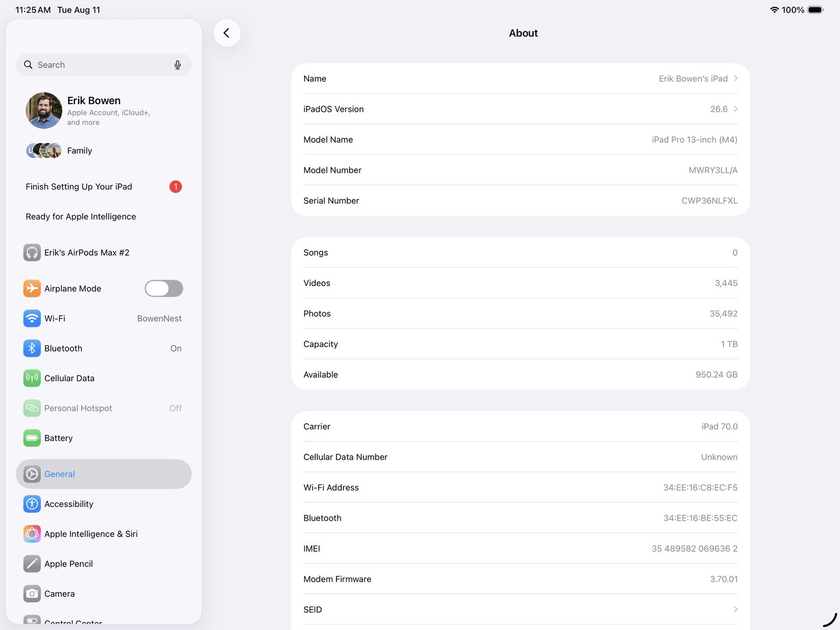Tap the Erik Bowen's iPad name value
Image resolution: width=840 pixels, height=630 pixels.
[693, 78]
